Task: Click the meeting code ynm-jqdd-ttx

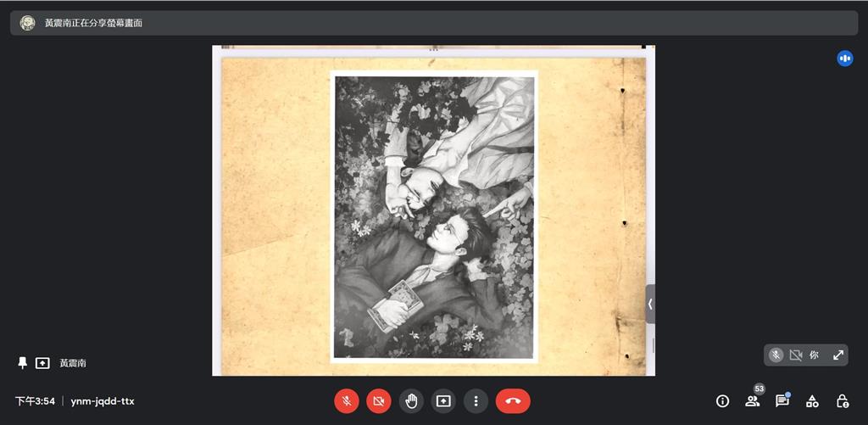Action: pyautogui.click(x=103, y=401)
